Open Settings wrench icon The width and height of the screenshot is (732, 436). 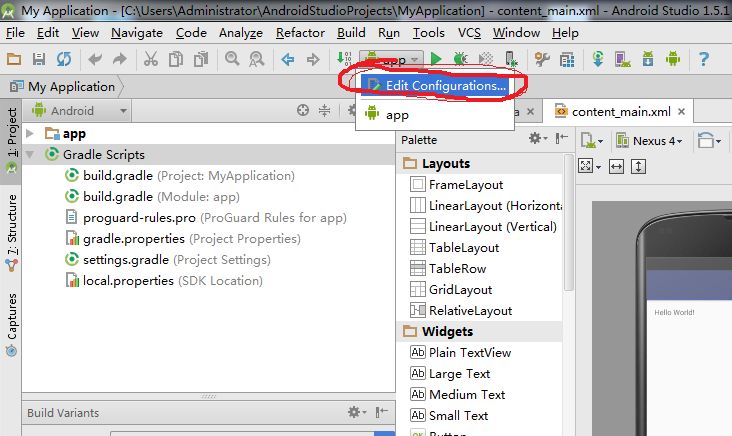pos(542,59)
